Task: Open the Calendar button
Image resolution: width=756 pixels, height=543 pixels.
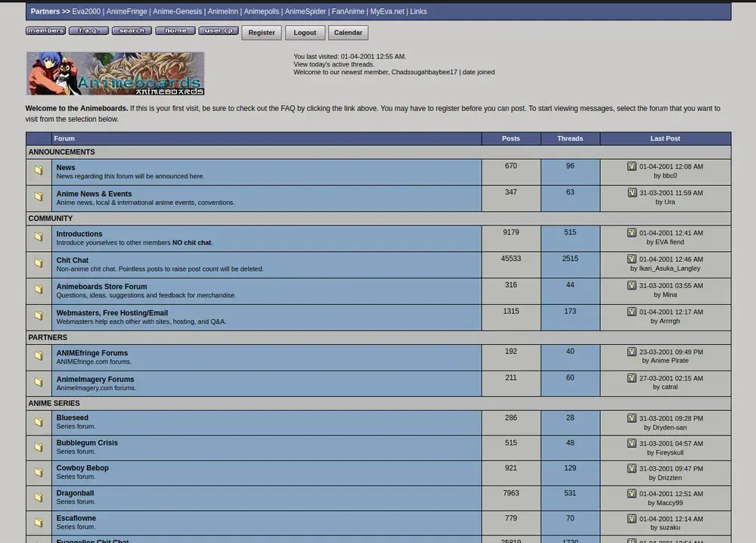Action: [x=348, y=33]
